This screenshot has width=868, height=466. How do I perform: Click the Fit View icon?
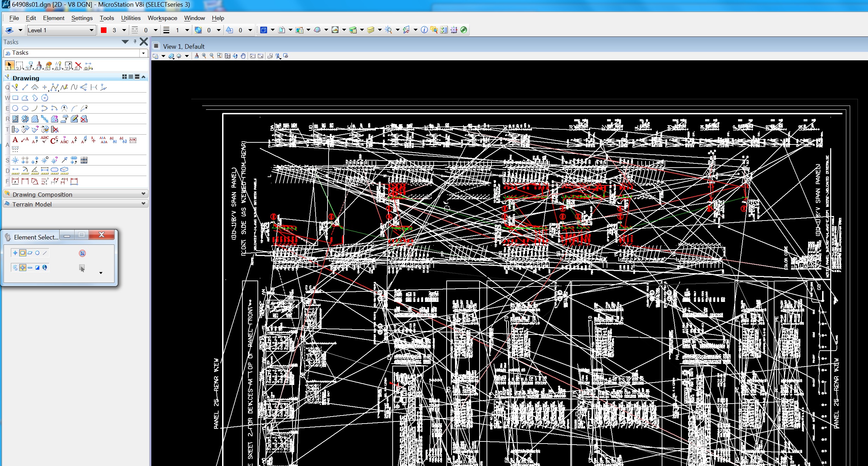[227, 56]
